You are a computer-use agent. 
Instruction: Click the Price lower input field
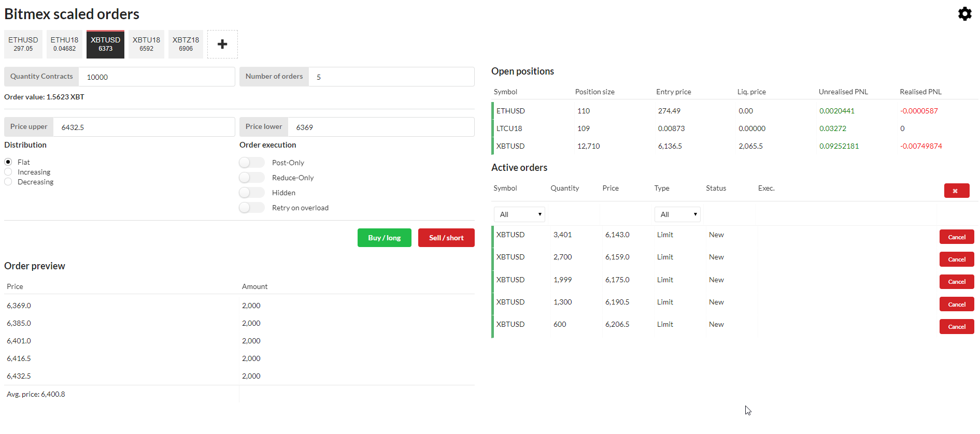(x=381, y=127)
